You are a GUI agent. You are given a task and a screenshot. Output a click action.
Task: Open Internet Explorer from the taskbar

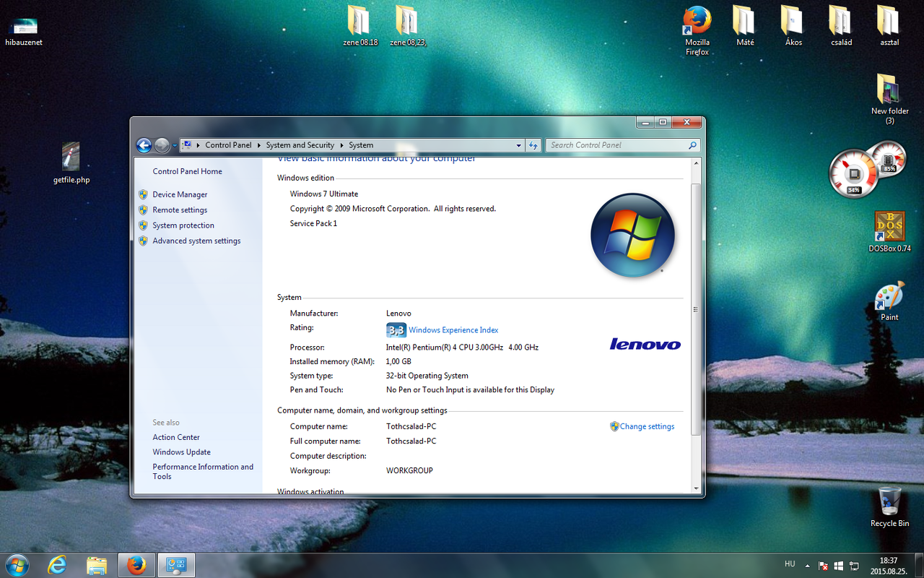point(57,565)
